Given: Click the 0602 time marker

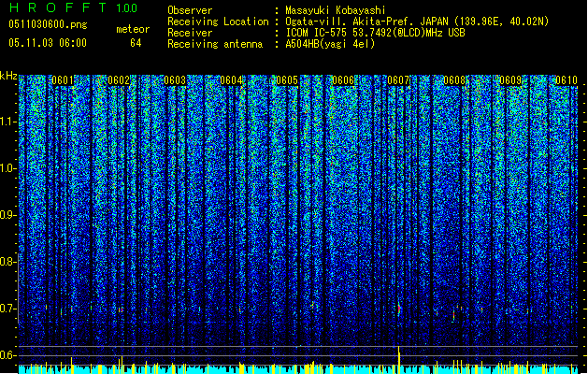Looking at the screenshot, I should (x=119, y=80).
